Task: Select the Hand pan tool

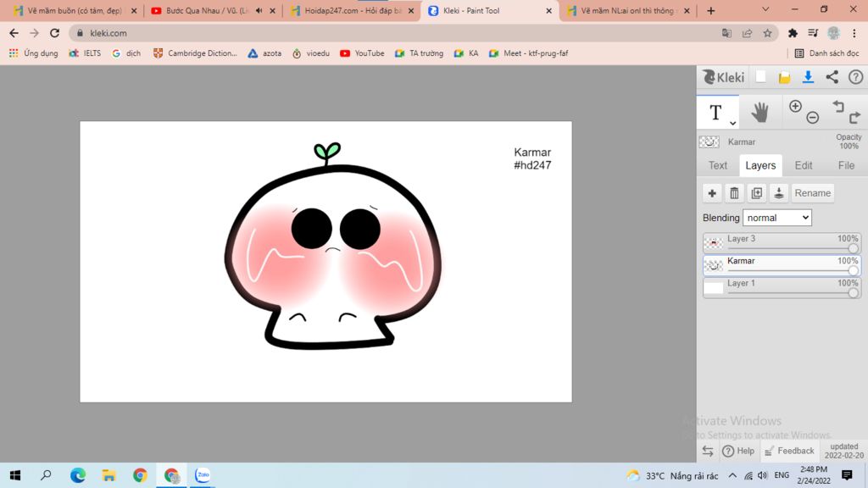Action: pyautogui.click(x=759, y=113)
